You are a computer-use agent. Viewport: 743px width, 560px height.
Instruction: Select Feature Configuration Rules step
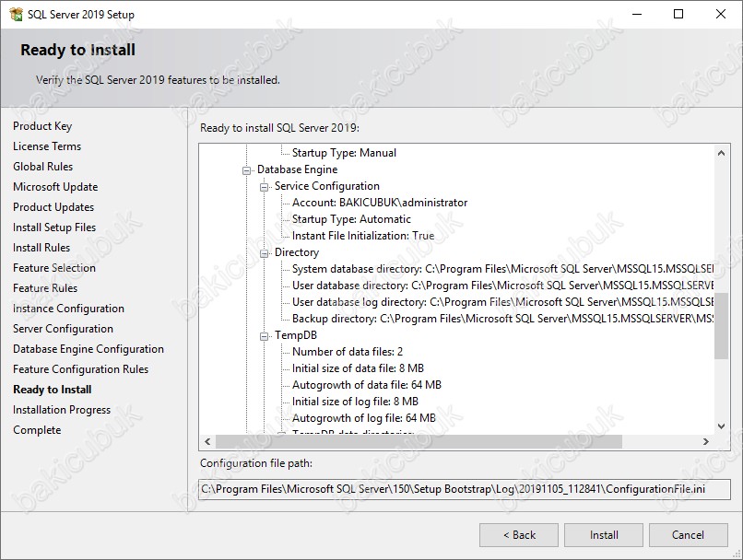tap(80, 369)
